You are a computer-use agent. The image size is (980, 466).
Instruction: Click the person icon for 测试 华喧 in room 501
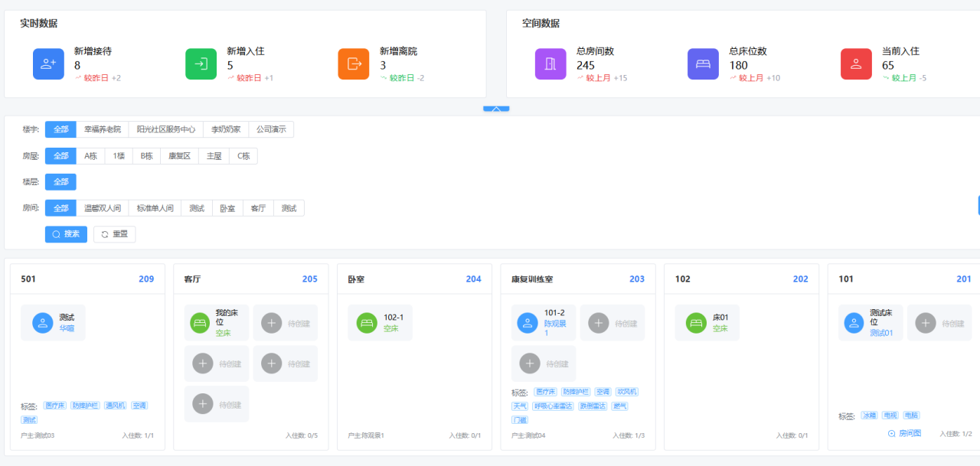tap(43, 323)
